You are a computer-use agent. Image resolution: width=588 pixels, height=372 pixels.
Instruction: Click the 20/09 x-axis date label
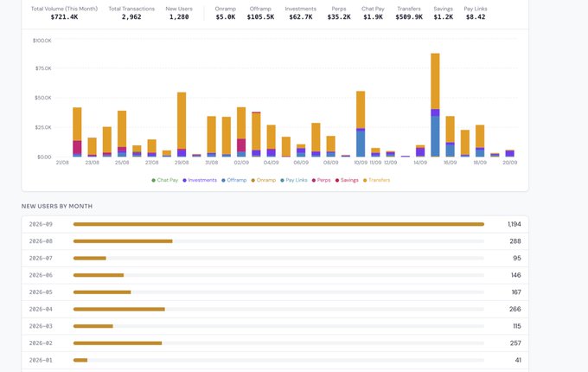click(x=509, y=163)
